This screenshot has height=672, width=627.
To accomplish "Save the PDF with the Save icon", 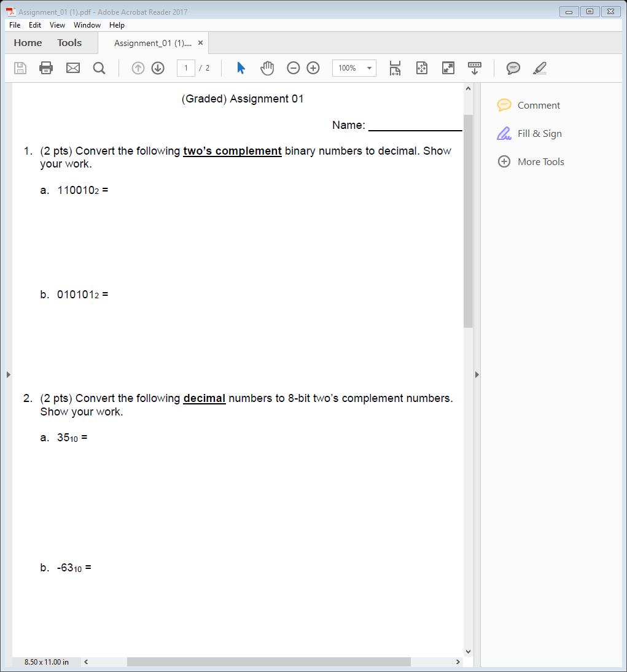I will (x=20, y=68).
